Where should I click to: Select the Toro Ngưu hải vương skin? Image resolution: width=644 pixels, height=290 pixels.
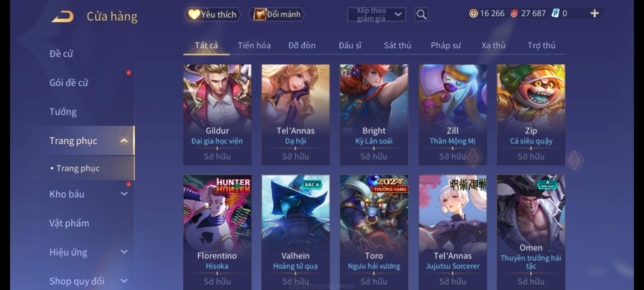(x=374, y=232)
